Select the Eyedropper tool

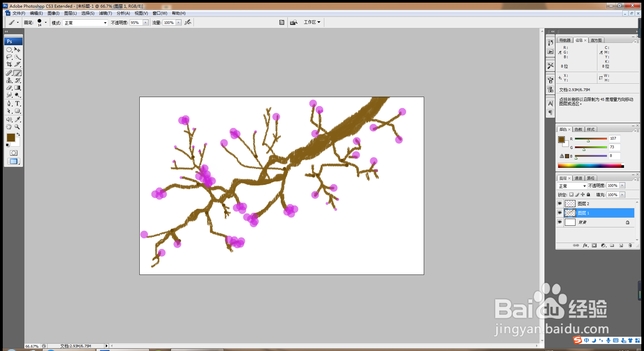tap(17, 119)
